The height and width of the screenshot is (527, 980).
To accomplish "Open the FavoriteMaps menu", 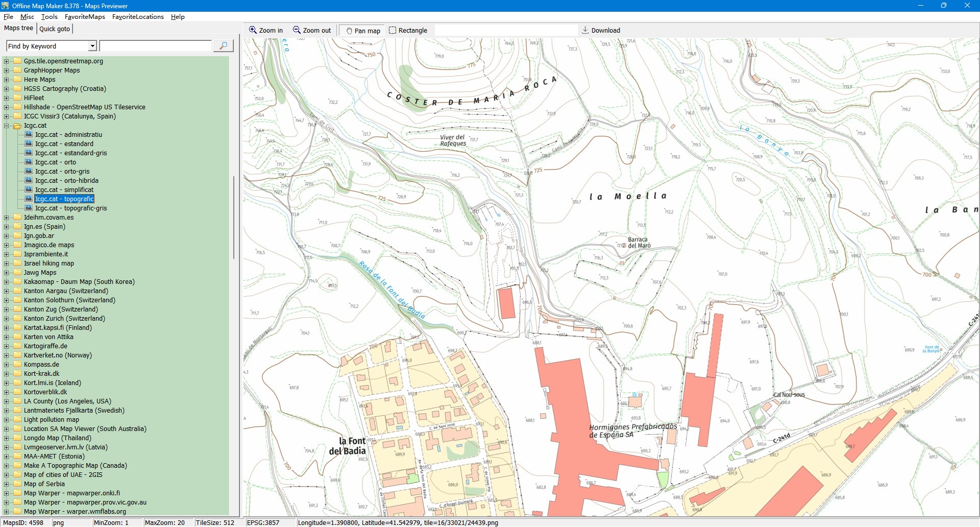I will pyautogui.click(x=85, y=17).
